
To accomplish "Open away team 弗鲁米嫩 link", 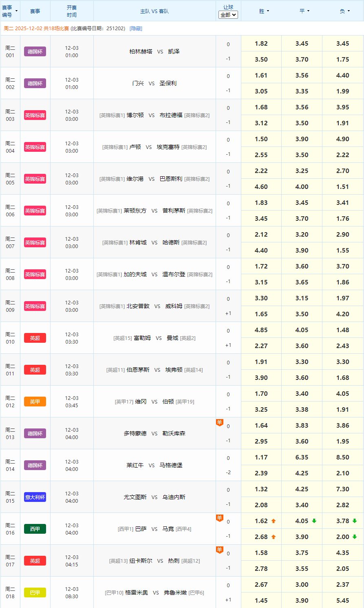I will 175,592.
